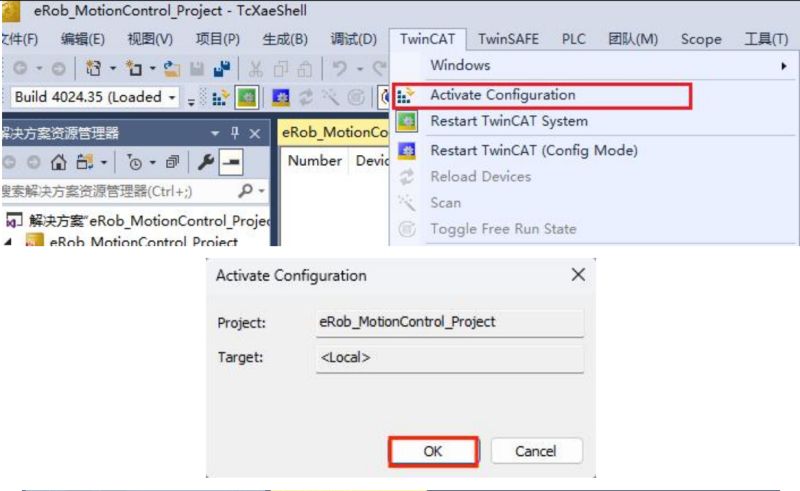Toggle the preview selected items button
The width and height of the screenshot is (800, 491).
click(231, 162)
